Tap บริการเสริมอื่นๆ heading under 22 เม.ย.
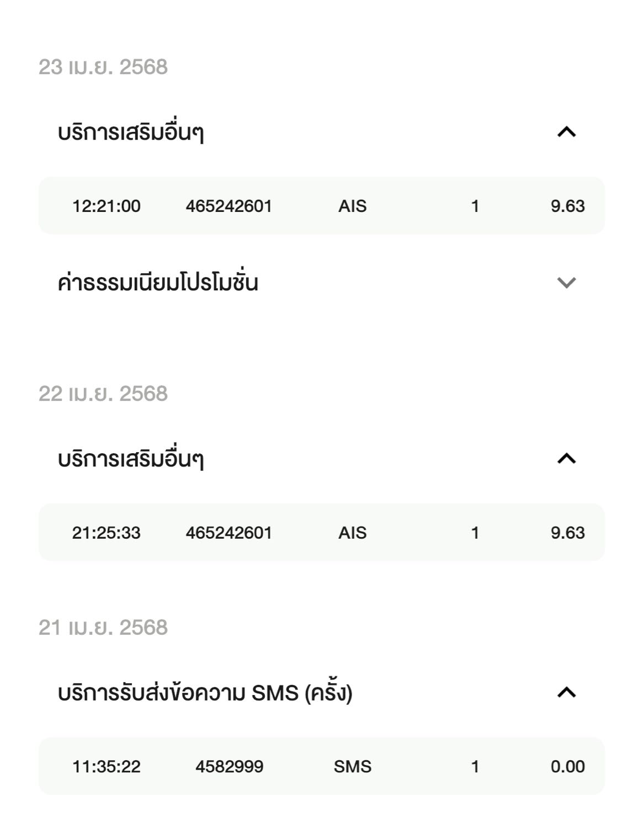This screenshot has height=828, width=644. coord(131,459)
